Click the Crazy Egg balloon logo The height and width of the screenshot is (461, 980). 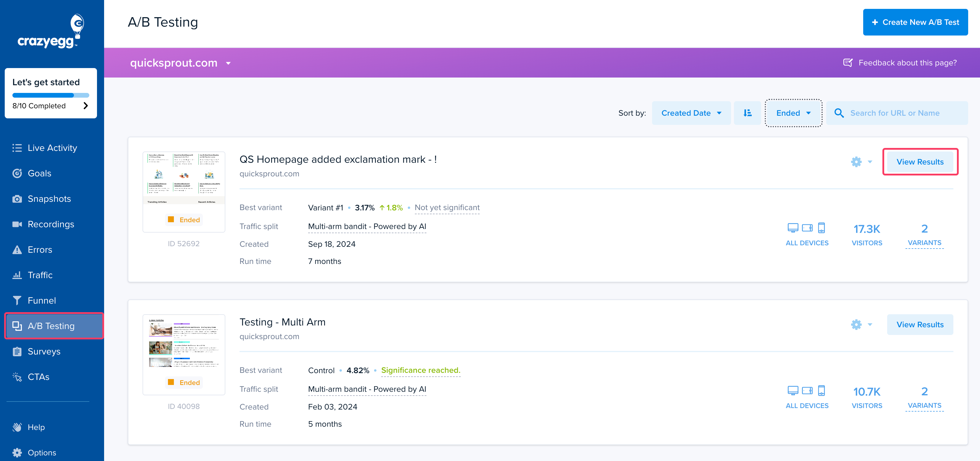(x=51, y=31)
